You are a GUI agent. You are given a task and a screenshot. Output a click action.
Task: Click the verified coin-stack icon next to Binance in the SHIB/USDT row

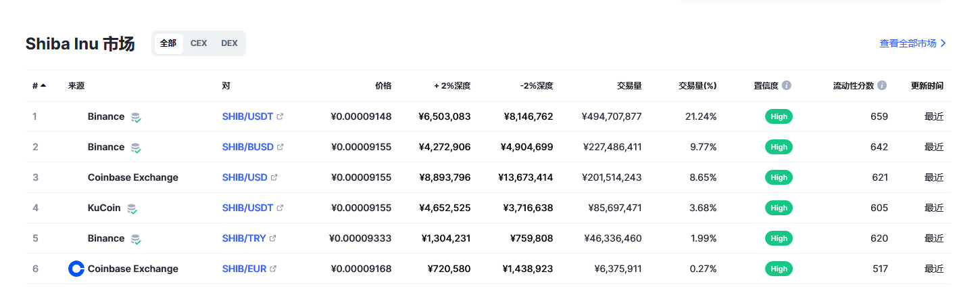click(x=136, y=117)
